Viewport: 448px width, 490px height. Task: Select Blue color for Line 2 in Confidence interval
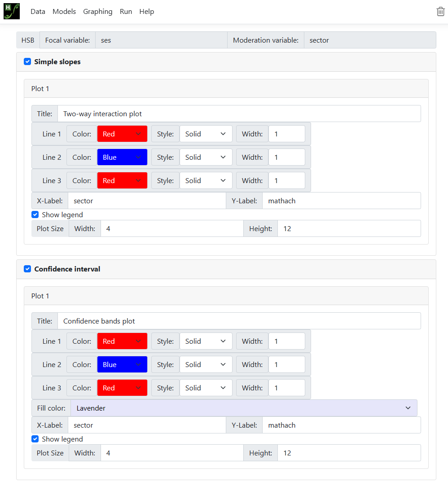pyautogui.click(x=122, y=365)
